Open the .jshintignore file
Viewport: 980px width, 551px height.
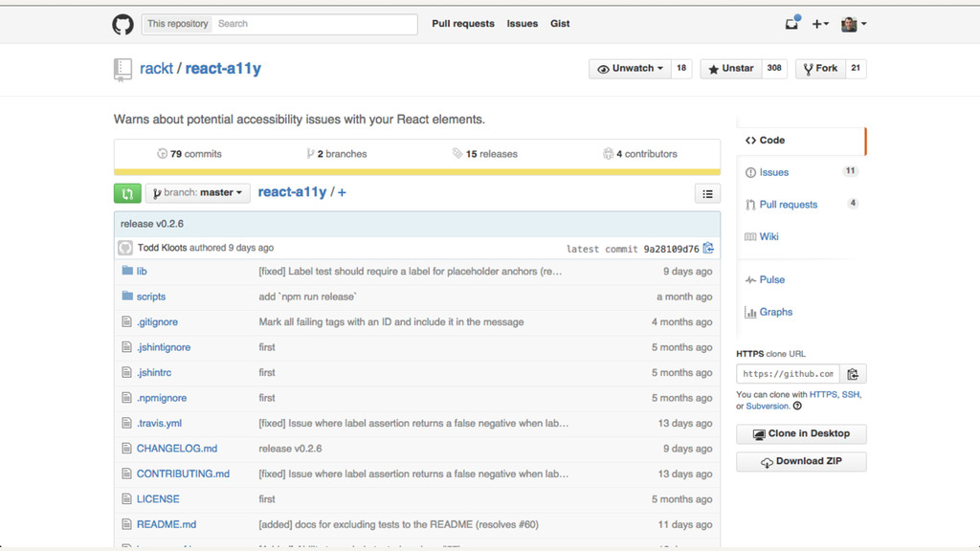click(x=164, y=347)
